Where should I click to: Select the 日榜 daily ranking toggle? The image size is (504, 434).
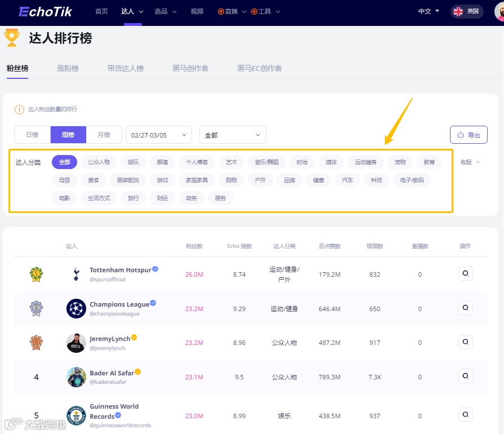coord(32,135)
